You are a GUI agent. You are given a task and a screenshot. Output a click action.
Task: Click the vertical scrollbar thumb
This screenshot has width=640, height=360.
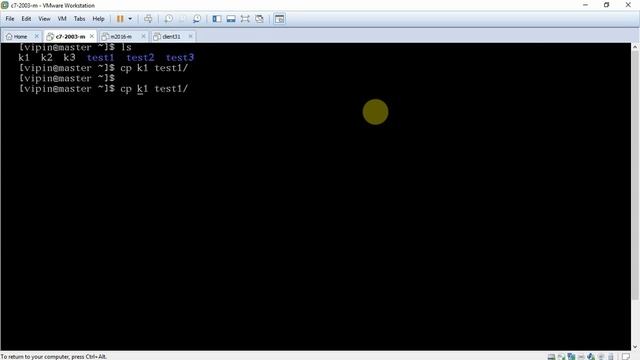pyautogui.click(x=635, y=176)
